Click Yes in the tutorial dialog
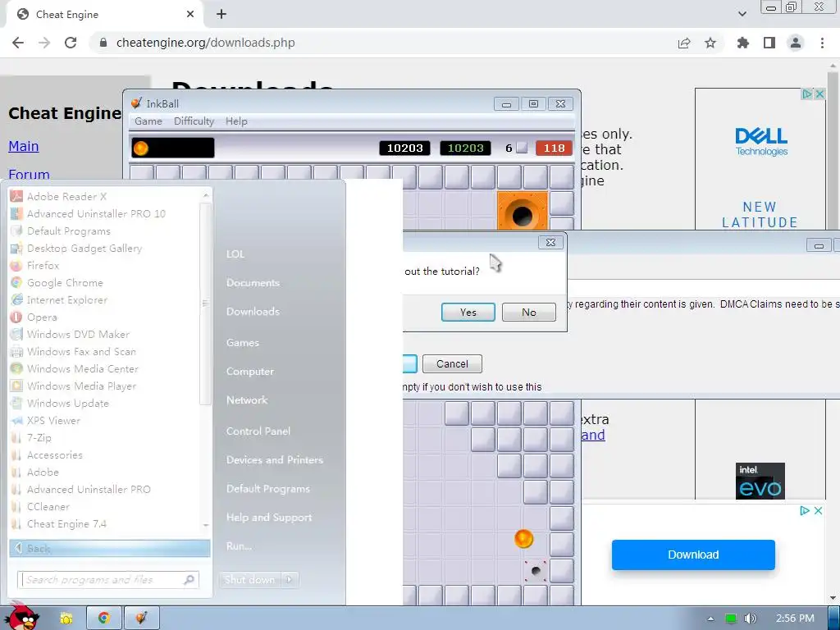Viewport: 840px width, 630px height. [x=468, y=313]
